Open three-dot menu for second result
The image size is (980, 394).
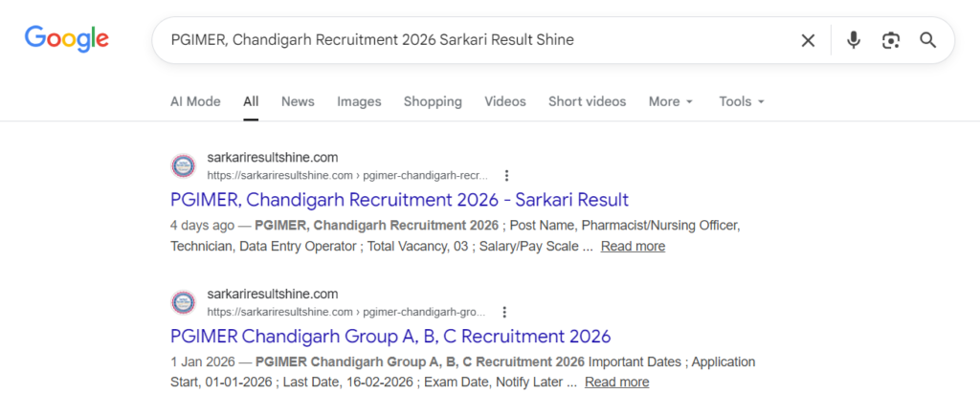click(x=504, y=312)
